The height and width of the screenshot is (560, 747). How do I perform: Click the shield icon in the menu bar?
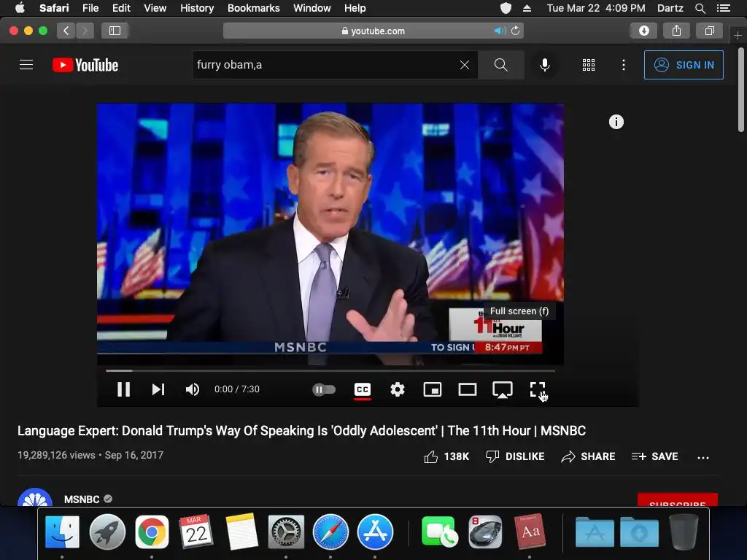point(506,8)
